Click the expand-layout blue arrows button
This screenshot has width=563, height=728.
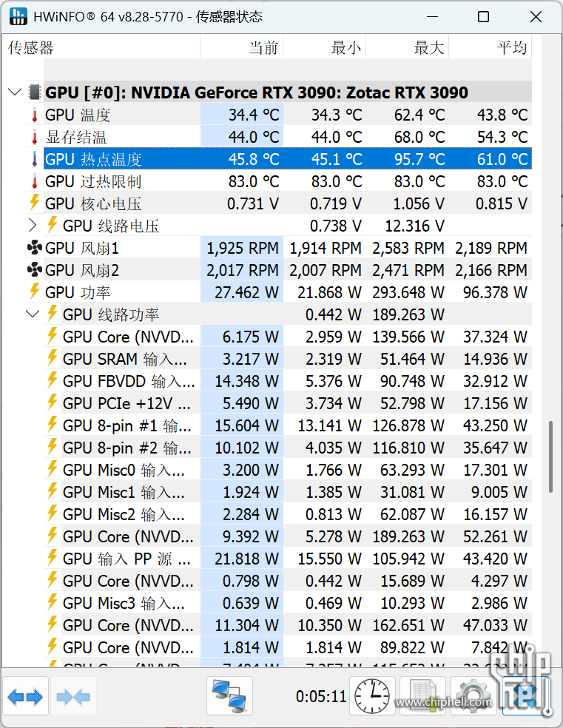pyautogui.click(x=26, y=696)
